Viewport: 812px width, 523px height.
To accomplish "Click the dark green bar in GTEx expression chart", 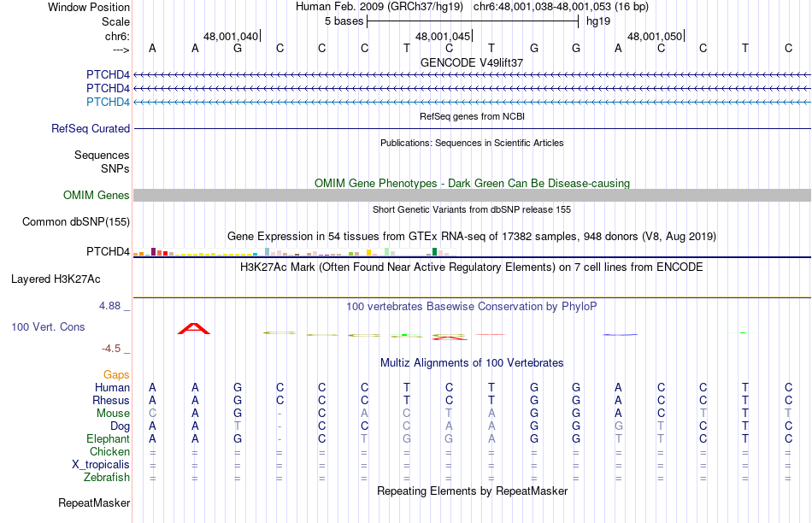I will (434, 251).
